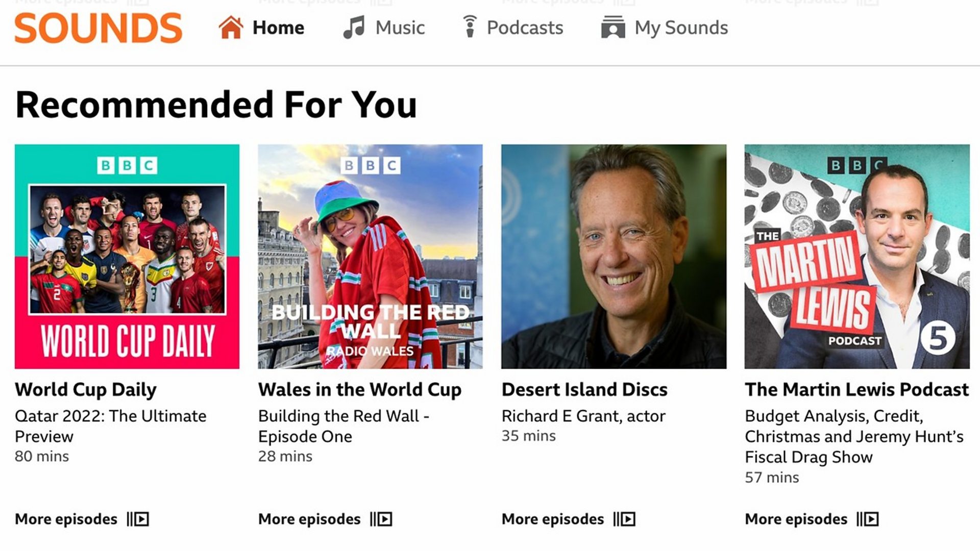980x551 pixels.
Task: Click playlist icon under Martin Lewis Podcast
Action: (x=868, y=519)
